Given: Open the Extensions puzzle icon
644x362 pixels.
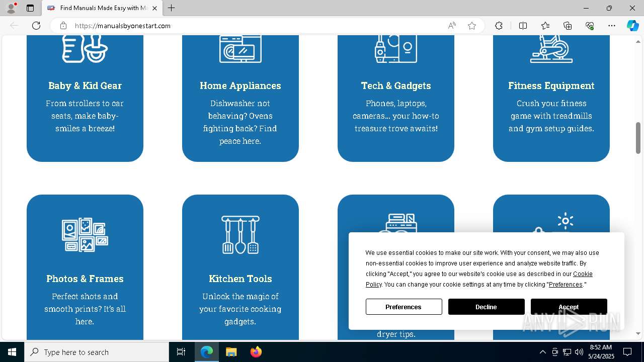Looking at the screenshot, I should click(x=499, y=26).
